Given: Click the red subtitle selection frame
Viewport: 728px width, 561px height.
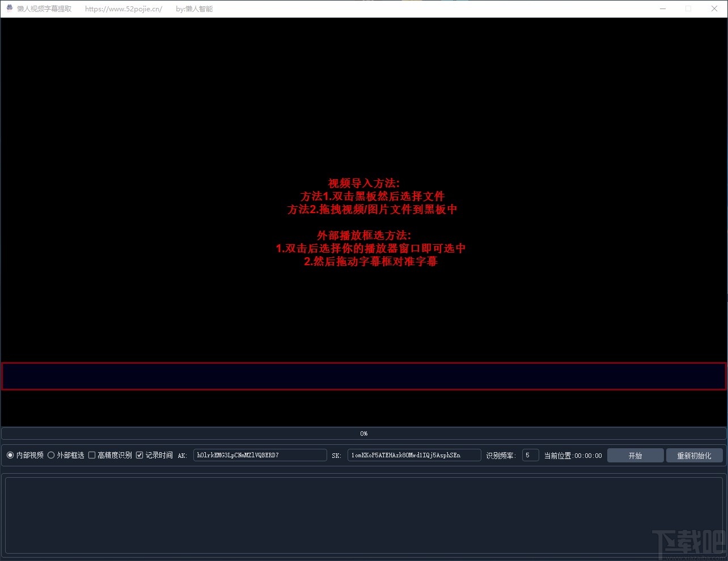Looking at the screenshot, I should pos(364,376).
